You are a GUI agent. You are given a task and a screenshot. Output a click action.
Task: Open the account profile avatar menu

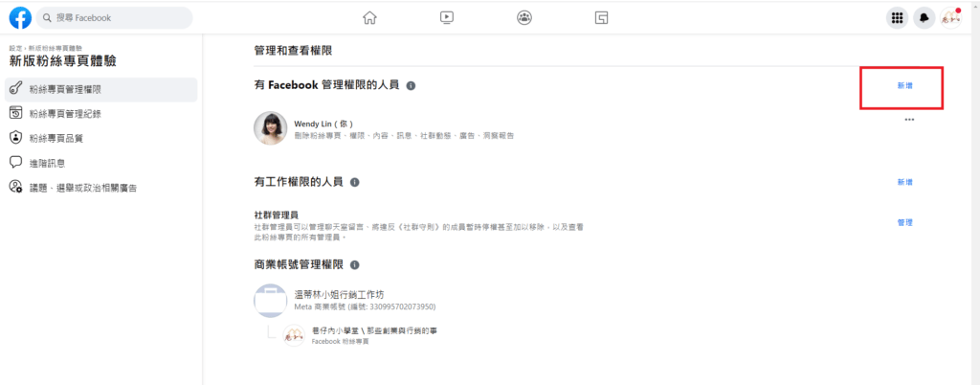click(x=949, y=17)
